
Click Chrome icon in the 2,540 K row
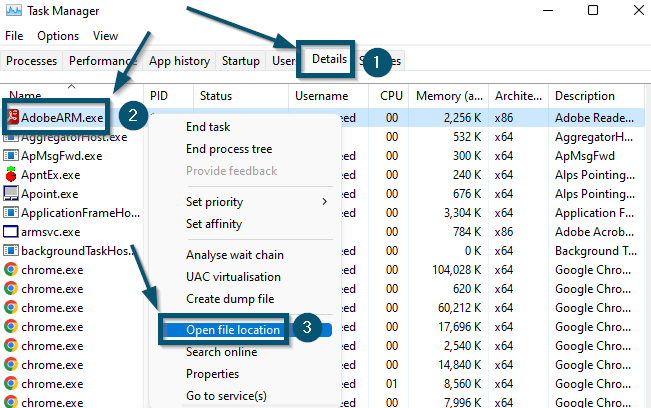click(x=11, y=346)
